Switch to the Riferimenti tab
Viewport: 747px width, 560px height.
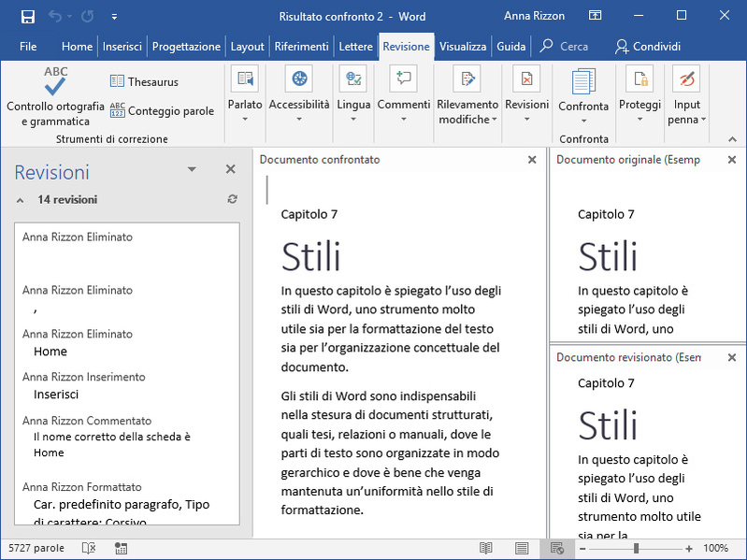click(x=302, y=46)
